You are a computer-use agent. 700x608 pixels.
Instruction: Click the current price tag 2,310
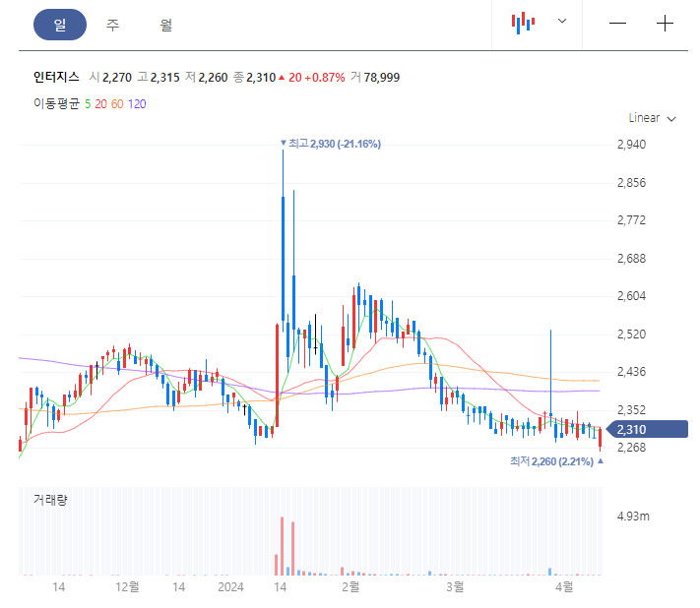pos(647,429)
